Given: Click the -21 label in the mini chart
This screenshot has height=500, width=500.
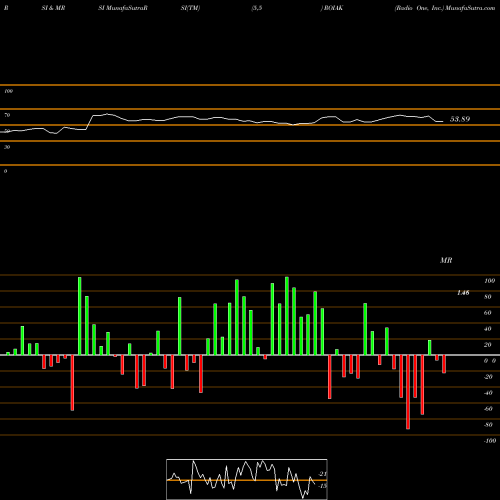Looking at the screenshot, I should coord(322,474).
